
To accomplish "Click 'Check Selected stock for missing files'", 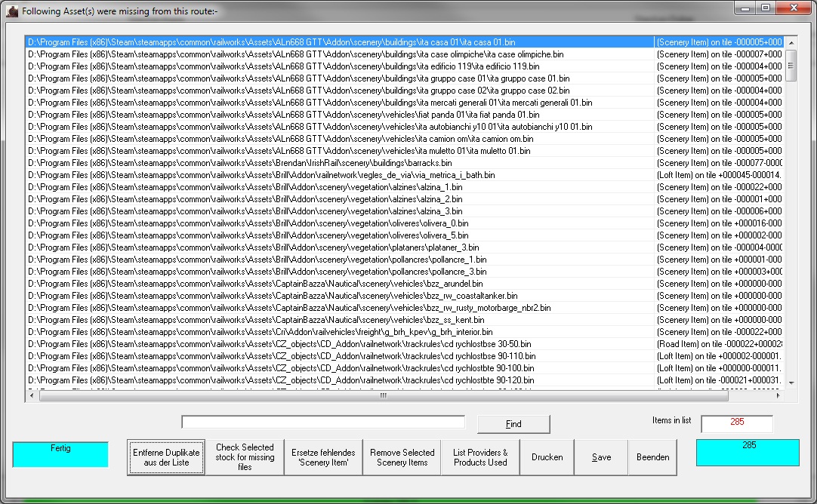I will point(245,456).
